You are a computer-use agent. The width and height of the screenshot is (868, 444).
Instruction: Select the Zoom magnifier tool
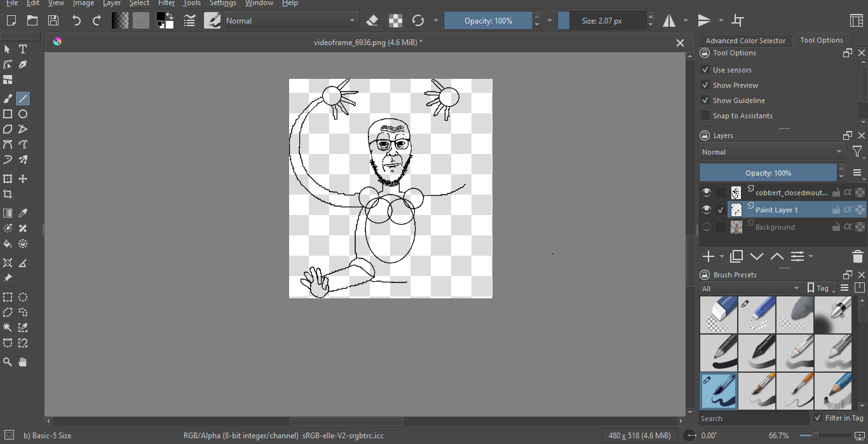tap(8, 362)
